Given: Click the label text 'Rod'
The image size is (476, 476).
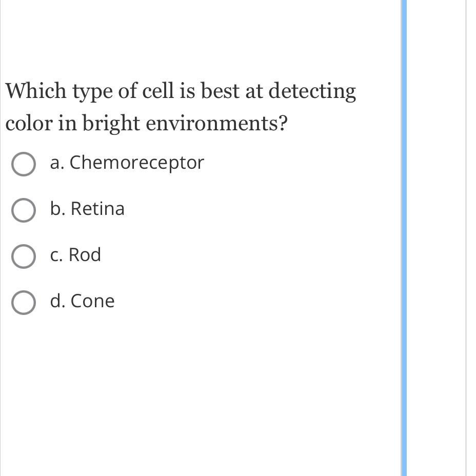Looking at the screenshot, I should pos(87,255).
